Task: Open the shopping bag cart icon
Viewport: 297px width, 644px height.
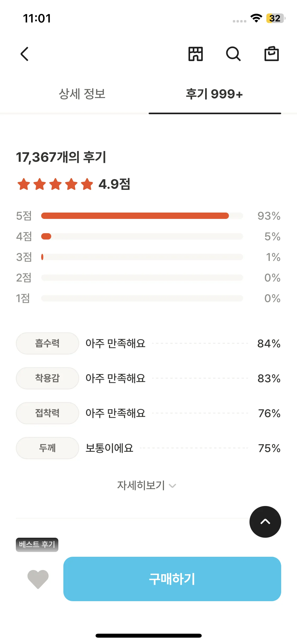Action: coord(271,54)
